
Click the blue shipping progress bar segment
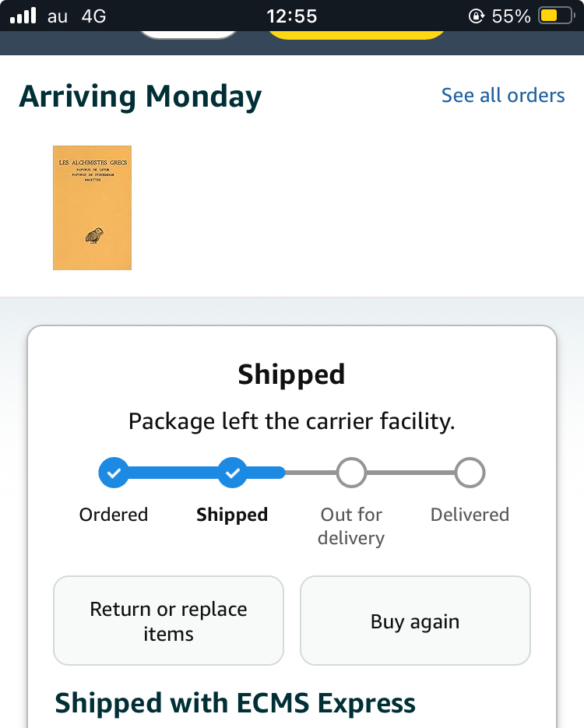(173, 472)
